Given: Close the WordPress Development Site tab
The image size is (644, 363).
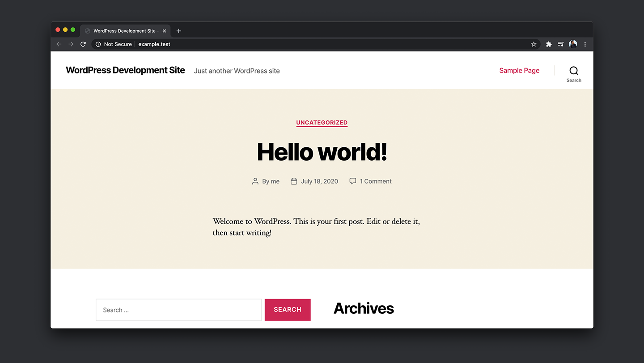Looking at the screenshot, I should pos(164,31).
